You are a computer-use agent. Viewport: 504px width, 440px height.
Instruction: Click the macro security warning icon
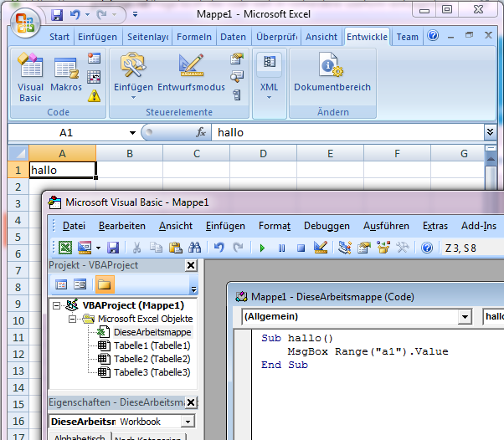coord(94,95)
